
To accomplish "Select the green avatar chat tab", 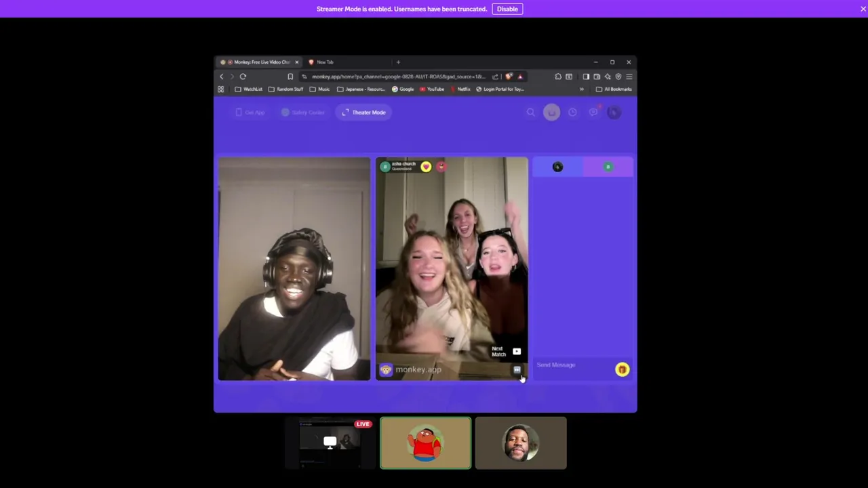I will pos(608,167).
